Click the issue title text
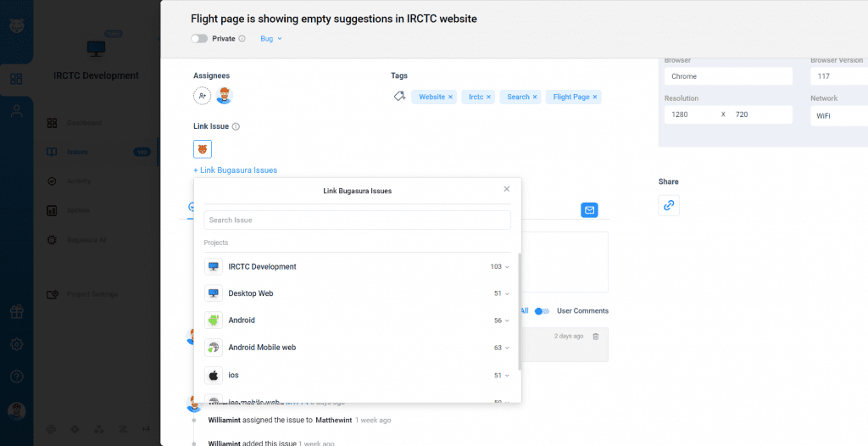Screen dimensions: 868x446 click(334, 19)
